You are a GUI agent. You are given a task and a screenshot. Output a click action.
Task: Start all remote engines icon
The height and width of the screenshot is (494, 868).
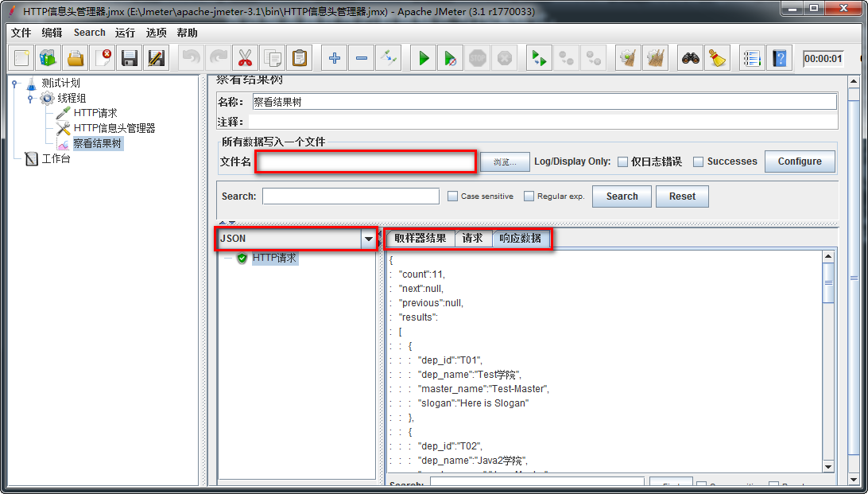click(539, 57)
